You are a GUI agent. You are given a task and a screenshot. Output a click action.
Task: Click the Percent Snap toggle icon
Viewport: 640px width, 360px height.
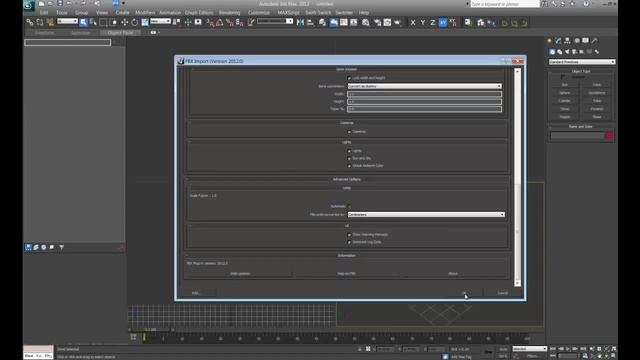(230, 22)
